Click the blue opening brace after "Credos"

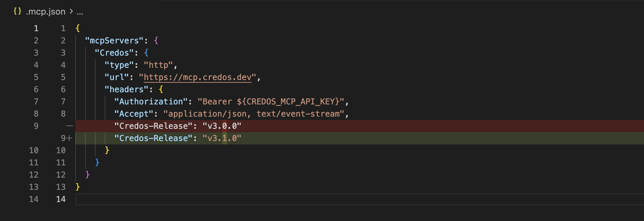pyautogui.click(x=146, y=53)
